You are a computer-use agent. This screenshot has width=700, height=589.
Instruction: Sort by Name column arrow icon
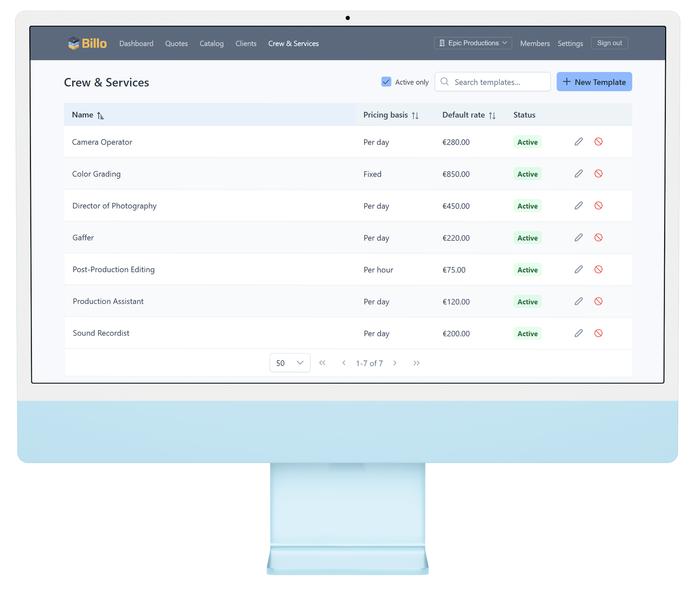coord(101,116)
